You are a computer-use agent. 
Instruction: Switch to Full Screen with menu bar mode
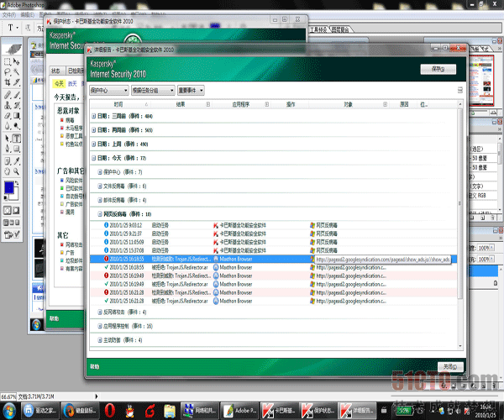tap(12, 223)
